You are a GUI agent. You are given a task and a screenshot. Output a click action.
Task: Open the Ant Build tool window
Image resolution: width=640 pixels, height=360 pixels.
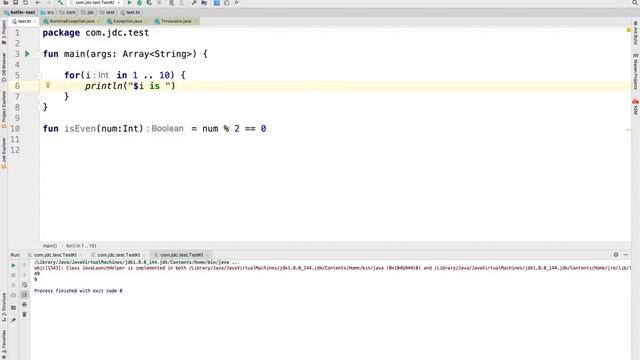pos(636,33)
